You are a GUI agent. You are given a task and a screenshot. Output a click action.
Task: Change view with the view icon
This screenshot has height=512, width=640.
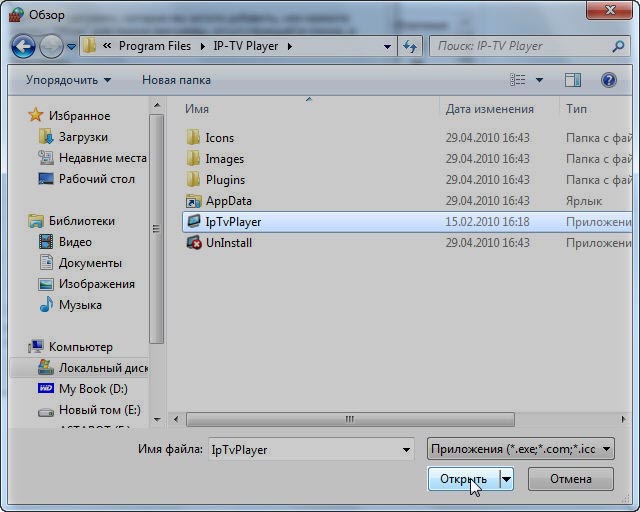click(518, 80)
